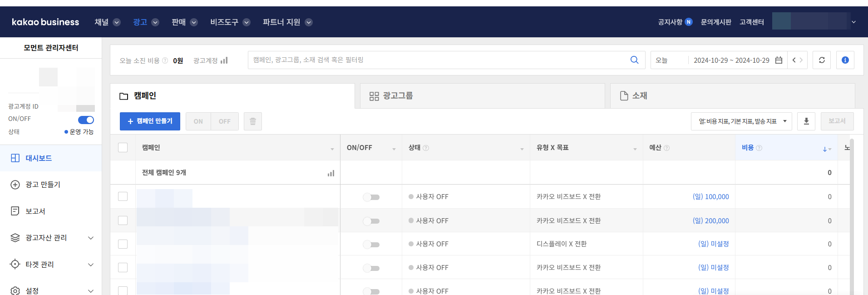Go to next date range arrow

point(801,60)
